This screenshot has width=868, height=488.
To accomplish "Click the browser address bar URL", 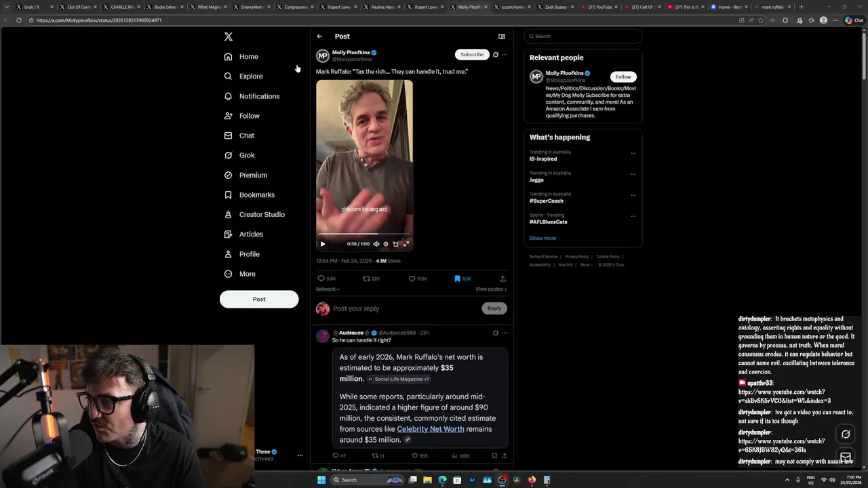I will pyautogui.click(x=99, y=20).
